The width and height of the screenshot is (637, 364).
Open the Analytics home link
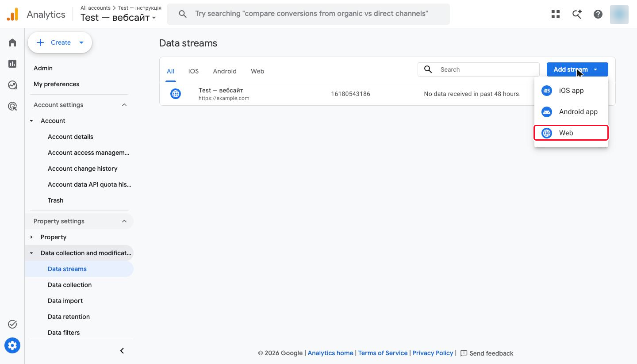330,353
